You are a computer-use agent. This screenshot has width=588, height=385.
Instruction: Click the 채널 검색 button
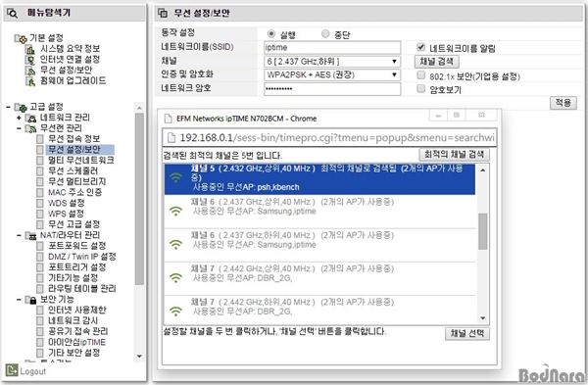[436, 62]
